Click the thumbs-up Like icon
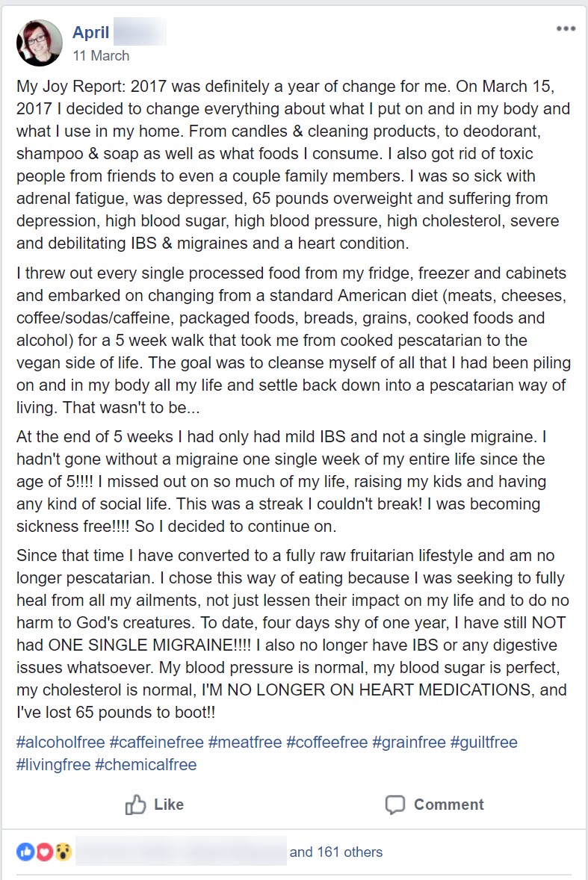This screenshot has width=588, height=880. [135, 805]
